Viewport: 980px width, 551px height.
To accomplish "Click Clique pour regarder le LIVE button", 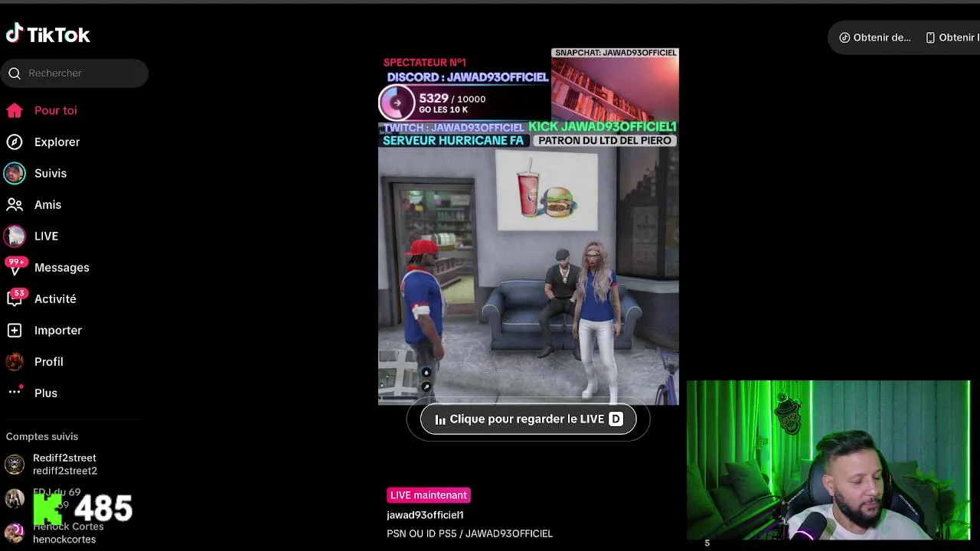I will (x=528, y=419).
